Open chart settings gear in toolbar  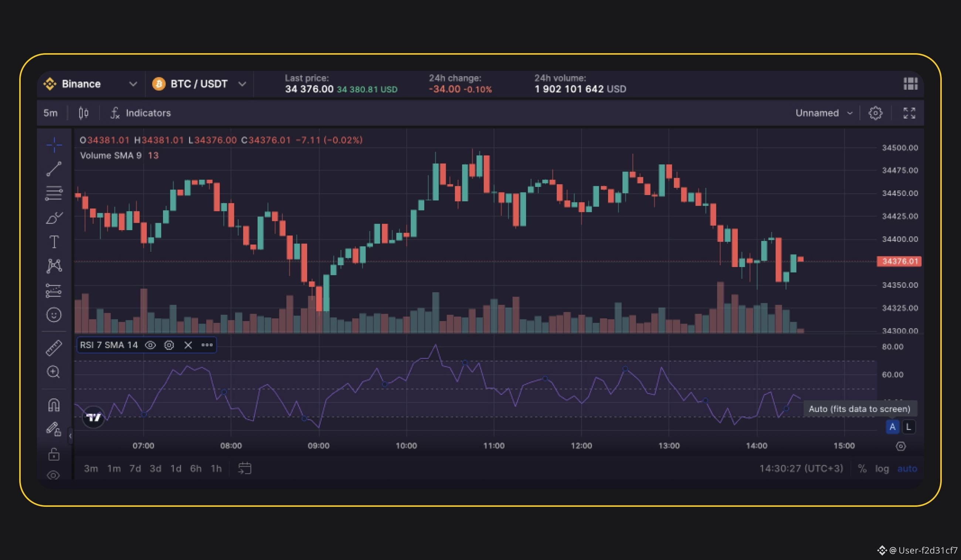pos(875,113)
